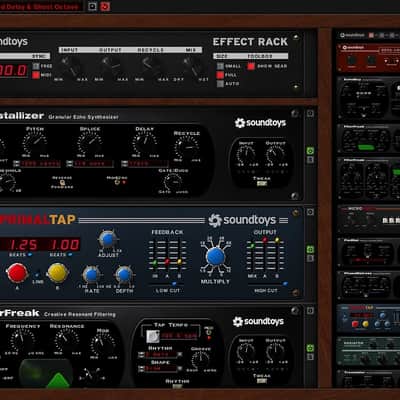Click the blue Adjust knob on PrimalTap
400x400 pixels.
tap(107, 239)
